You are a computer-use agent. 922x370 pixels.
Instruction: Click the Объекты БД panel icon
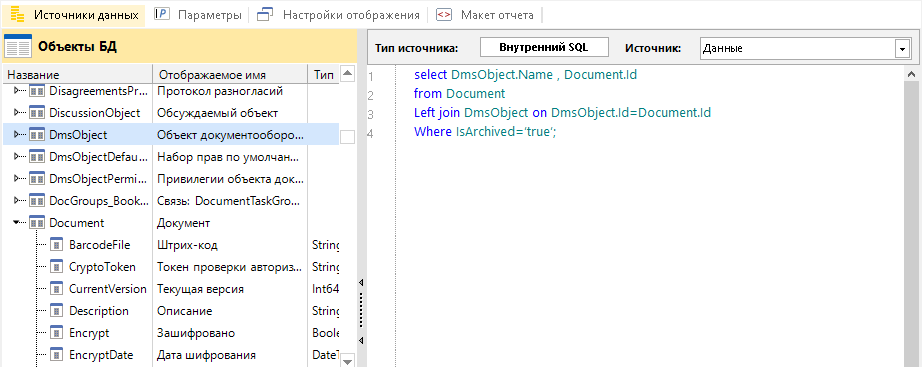(x=18, y=46)
